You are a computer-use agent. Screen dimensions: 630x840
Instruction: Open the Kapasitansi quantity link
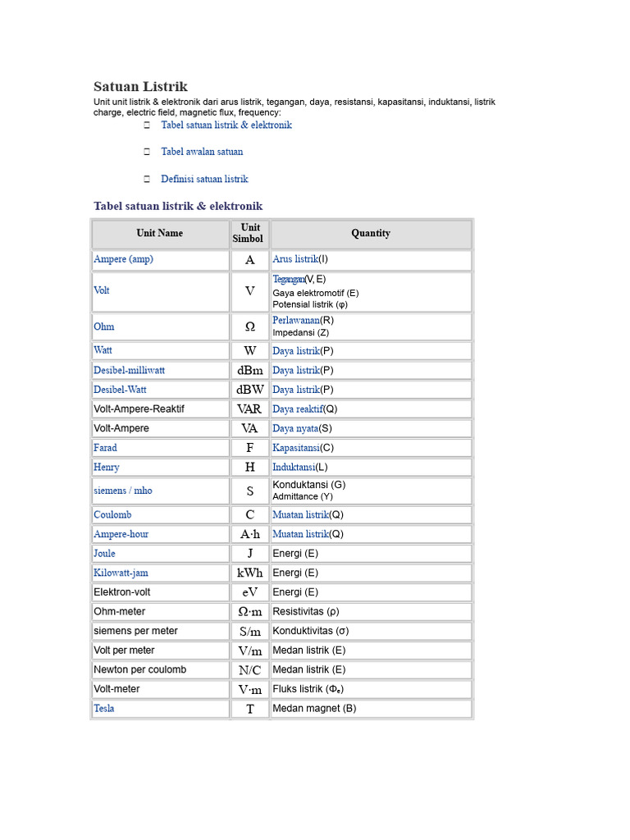(x=296, y=448)
